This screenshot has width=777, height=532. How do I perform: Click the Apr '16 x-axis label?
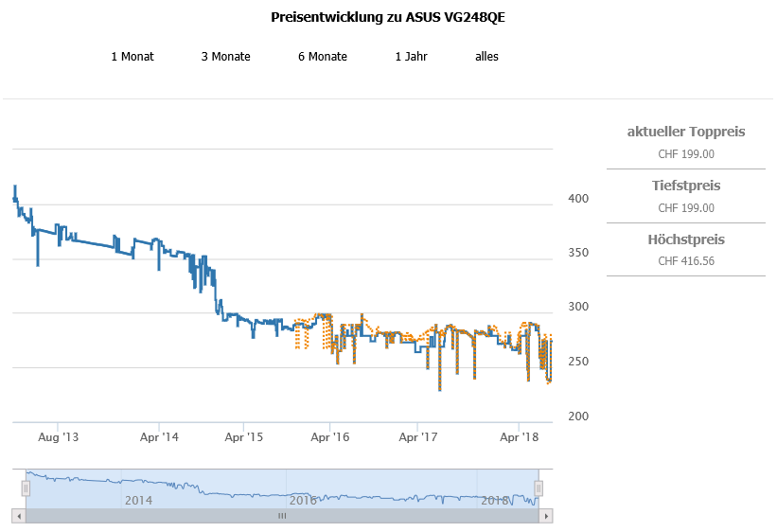tap(330, 437)
